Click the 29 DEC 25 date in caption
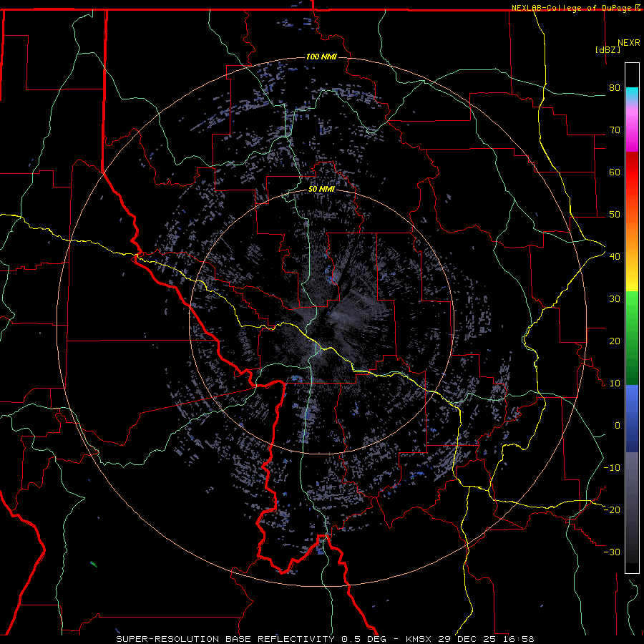This screenshot has width=644, height=644. 469,639
